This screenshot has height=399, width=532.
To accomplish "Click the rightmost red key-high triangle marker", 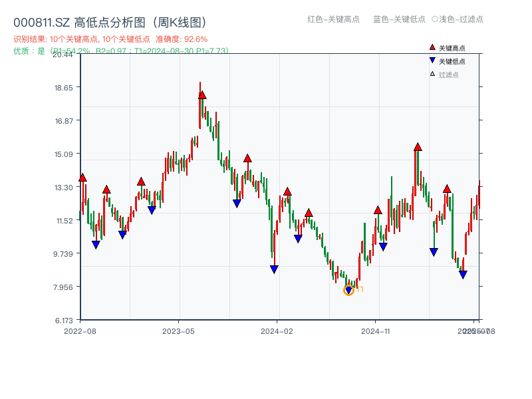I will coord(448,188).
